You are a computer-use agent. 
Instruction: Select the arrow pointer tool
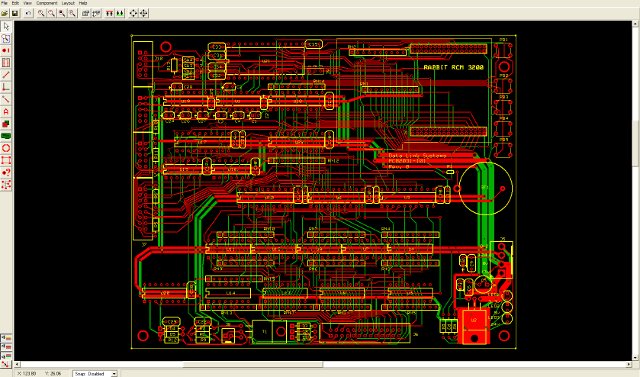[x=6, y=27]
